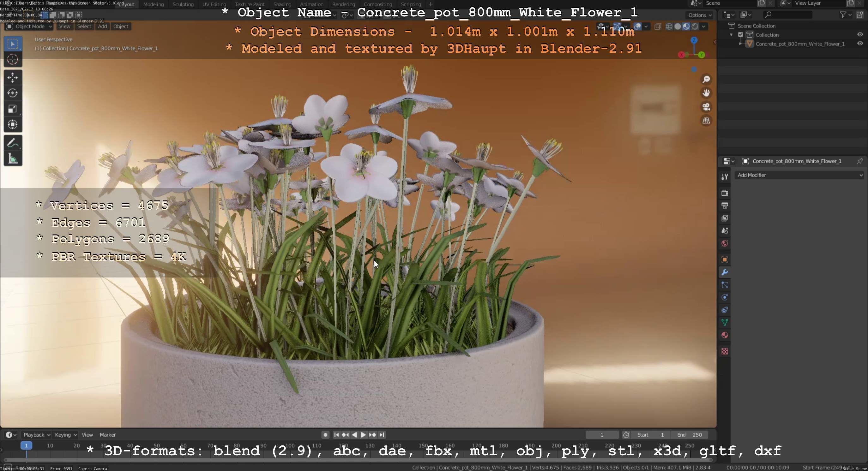
Task: Pin the properties editor context
Action: click(x=860, y=161)
